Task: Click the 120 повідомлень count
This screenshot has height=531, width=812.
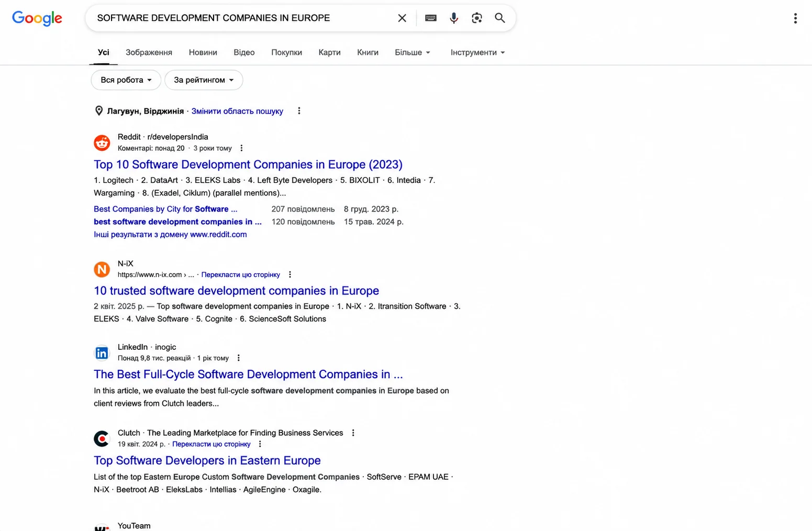Action: pyautogui.click(x=303, y=222)
